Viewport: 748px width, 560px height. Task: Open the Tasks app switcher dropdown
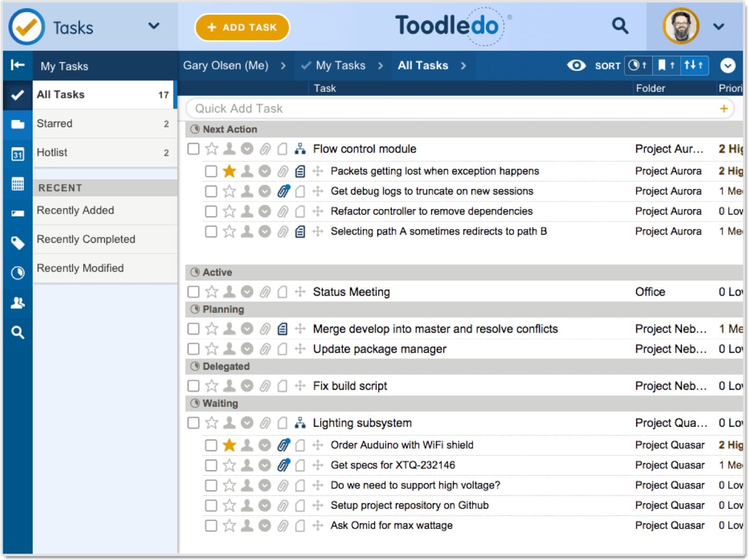(x=154, y=26)
